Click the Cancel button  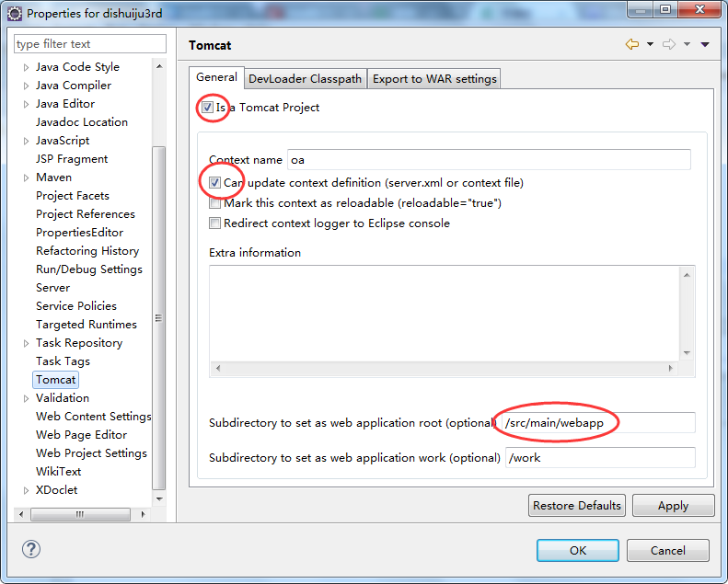[x=667, y=551]
